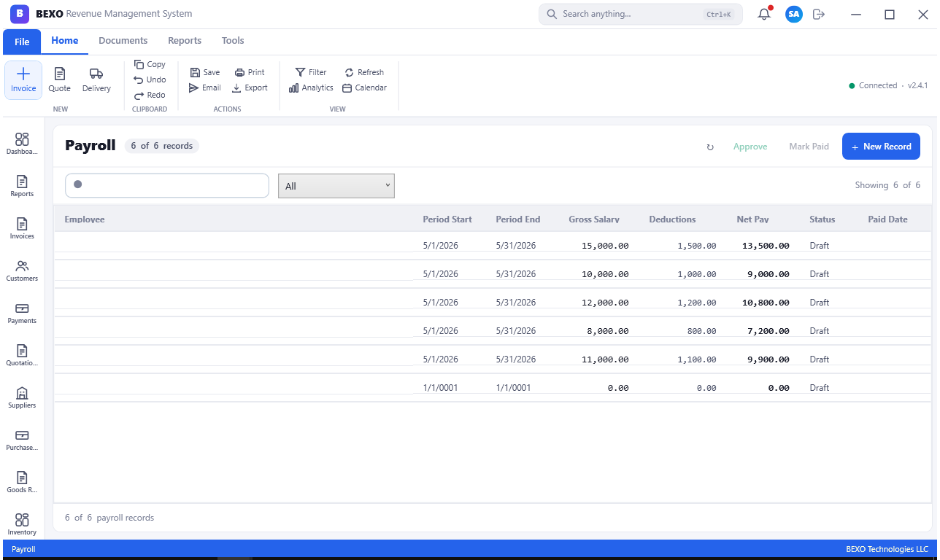940x560 pixels.
Task: Open Goods Receipts in sidebar
Action: 22,482
